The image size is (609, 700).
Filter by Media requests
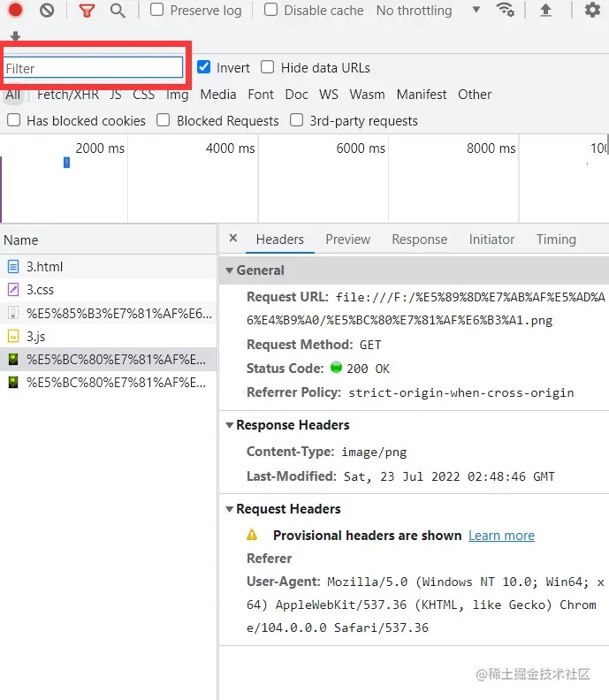(x=218, y=95)
